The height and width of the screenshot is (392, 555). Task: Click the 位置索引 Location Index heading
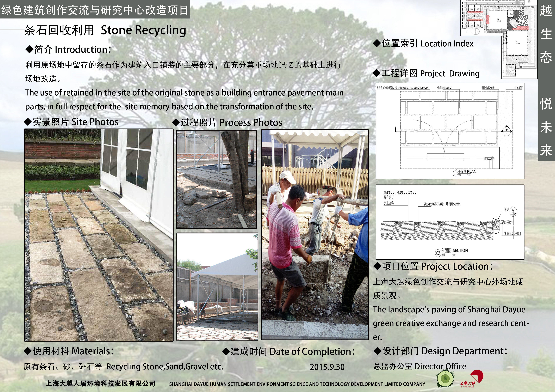click(423, 43)
